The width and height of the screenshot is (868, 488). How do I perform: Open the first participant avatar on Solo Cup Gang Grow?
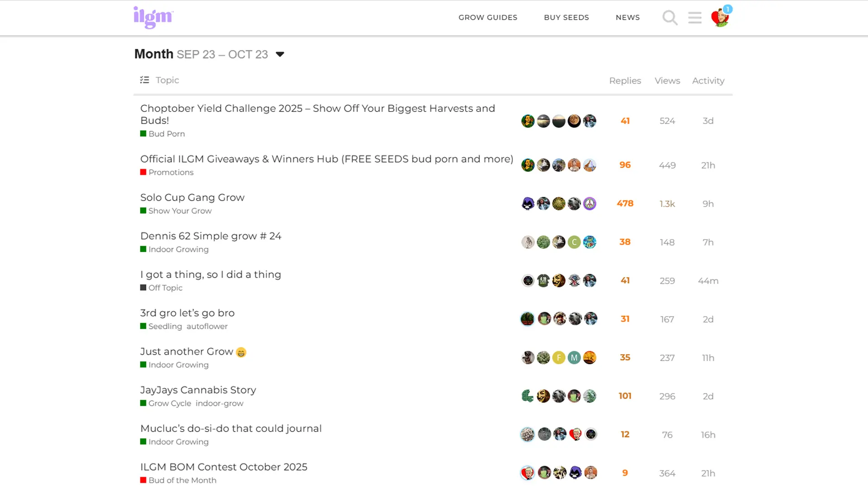click(528, 203)
